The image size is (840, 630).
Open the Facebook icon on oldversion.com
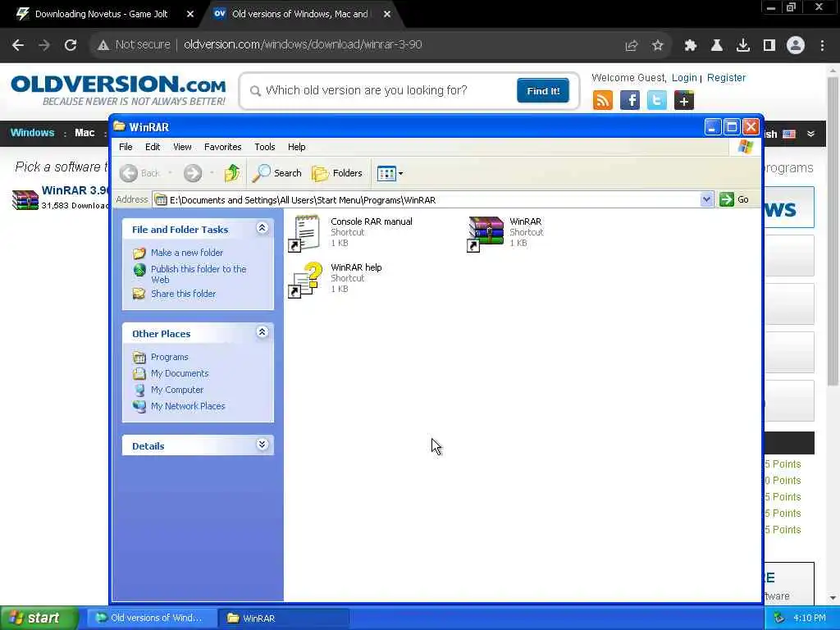tap(629, 100)
